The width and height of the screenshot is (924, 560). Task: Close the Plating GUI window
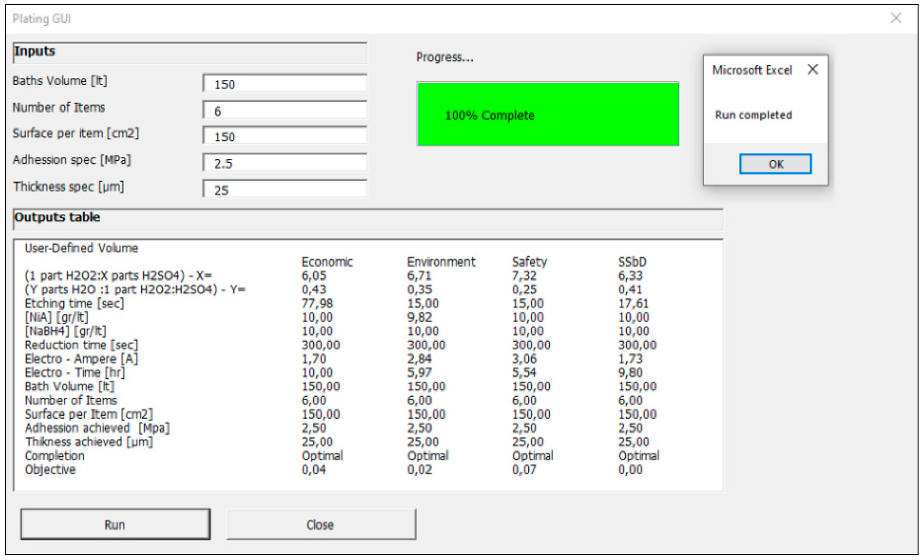(896, 18)
